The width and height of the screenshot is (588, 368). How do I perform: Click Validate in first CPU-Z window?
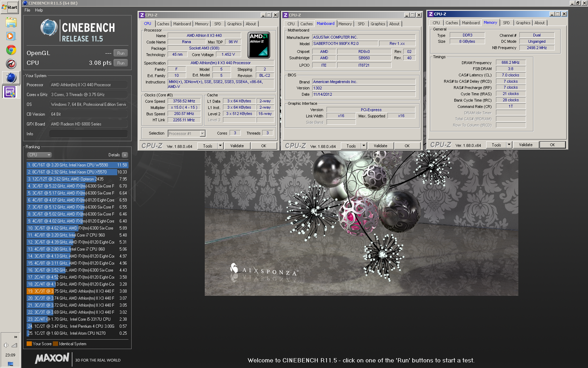(x=237, y=146)
